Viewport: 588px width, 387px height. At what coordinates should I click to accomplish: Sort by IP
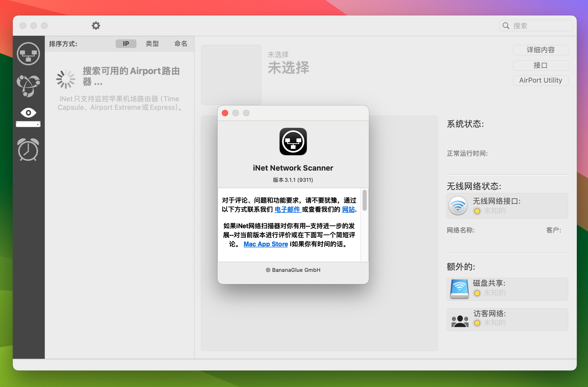(x=126, y=44)
